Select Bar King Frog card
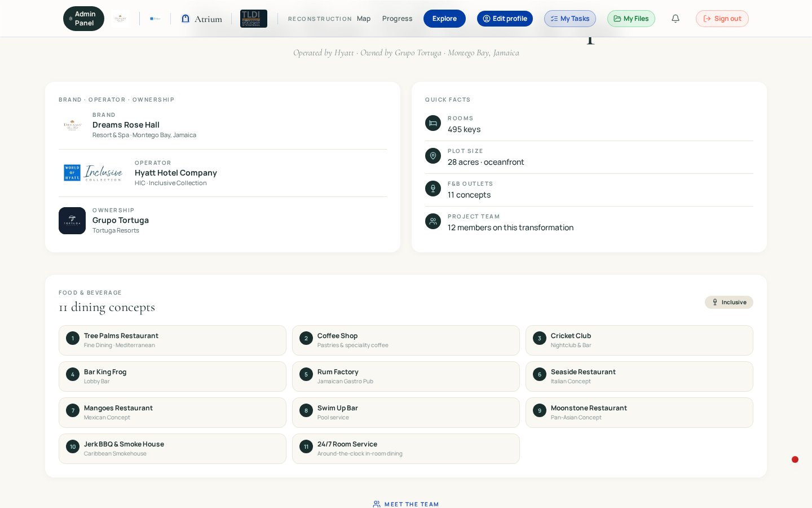 coord(173,376)
